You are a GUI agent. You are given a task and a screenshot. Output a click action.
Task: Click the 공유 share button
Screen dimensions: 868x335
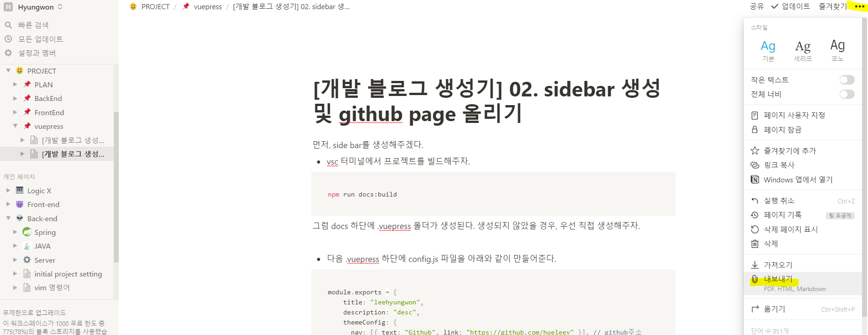[757, 6]
